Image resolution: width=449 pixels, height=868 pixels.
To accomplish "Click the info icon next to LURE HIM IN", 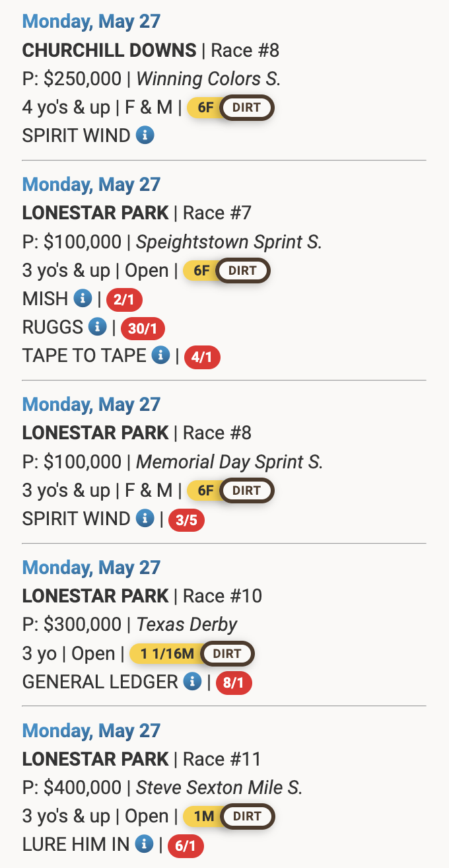I will [x=145, y=844].
